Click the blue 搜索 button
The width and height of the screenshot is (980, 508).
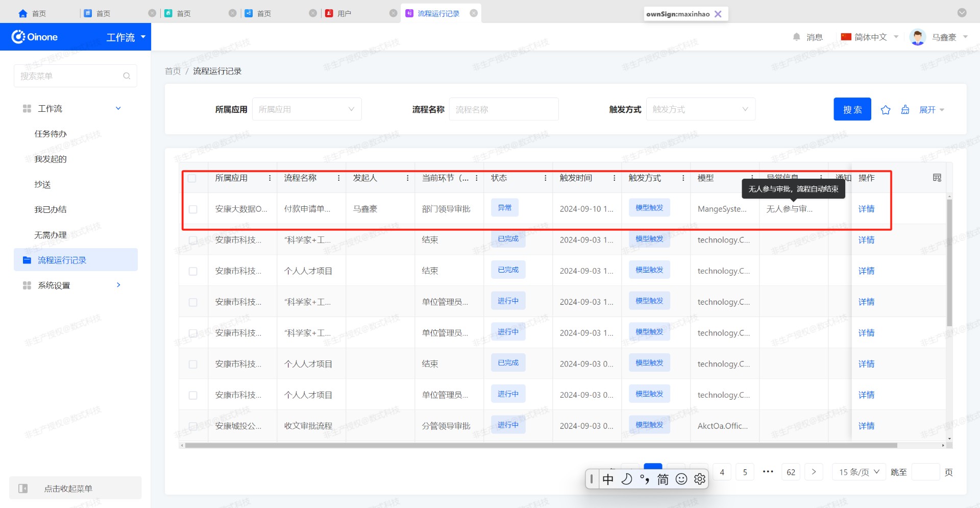pos(852,109)
